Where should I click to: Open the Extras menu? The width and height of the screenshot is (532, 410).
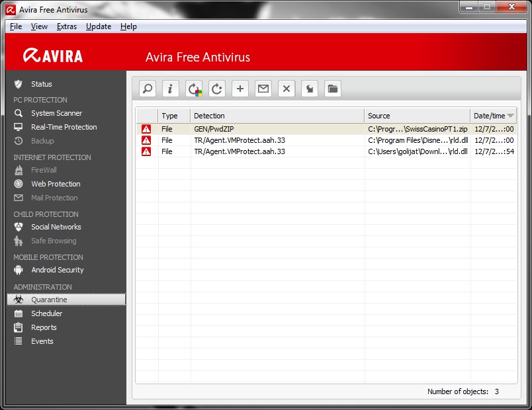(x=66, y=26)
